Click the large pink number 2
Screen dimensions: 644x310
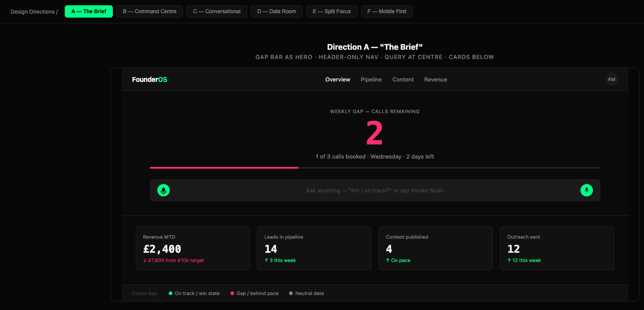[375, 134]
